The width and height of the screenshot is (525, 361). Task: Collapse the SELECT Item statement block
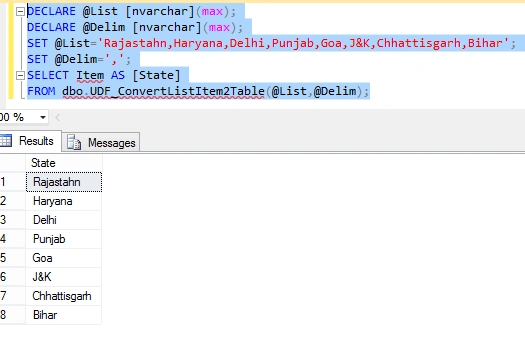click(x=20, y=76)
